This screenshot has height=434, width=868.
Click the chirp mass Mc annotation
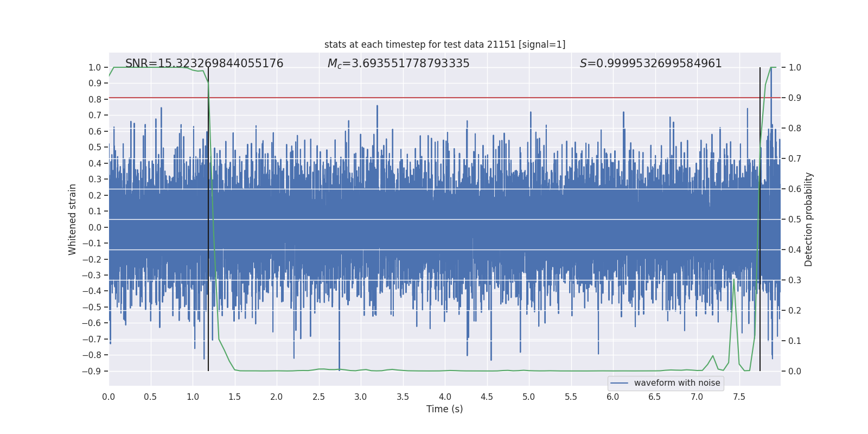(398, 63)
